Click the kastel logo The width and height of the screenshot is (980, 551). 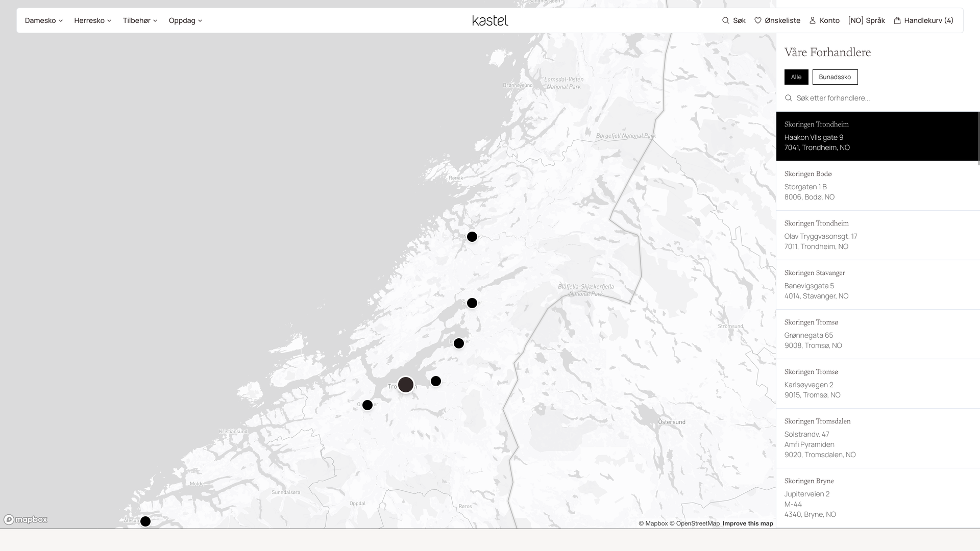pos(490,20)
